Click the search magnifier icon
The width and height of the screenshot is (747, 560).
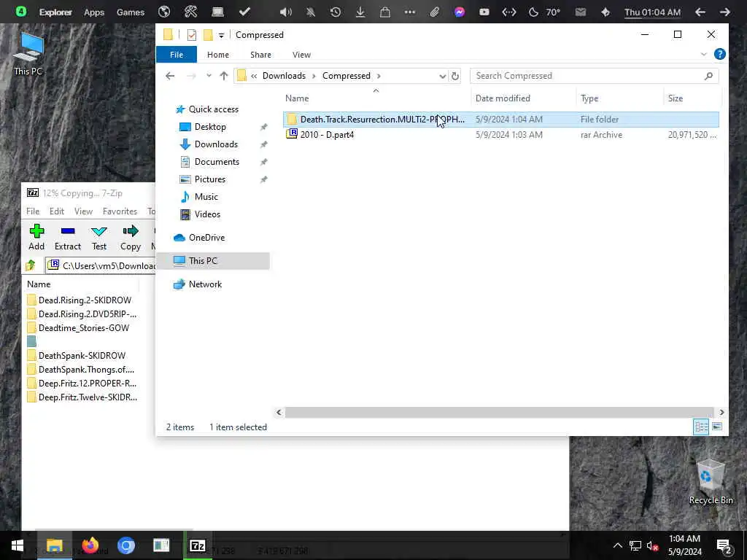pyautogui.click(x=708, y=76)
